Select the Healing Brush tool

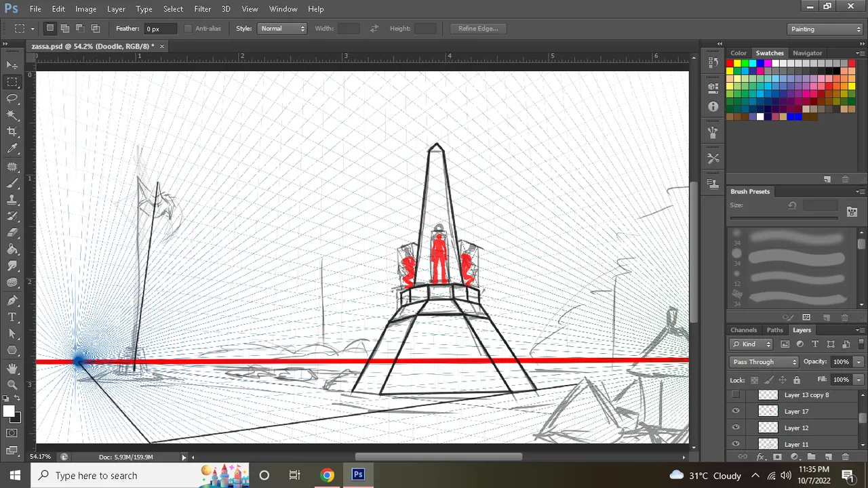[12, 166]
